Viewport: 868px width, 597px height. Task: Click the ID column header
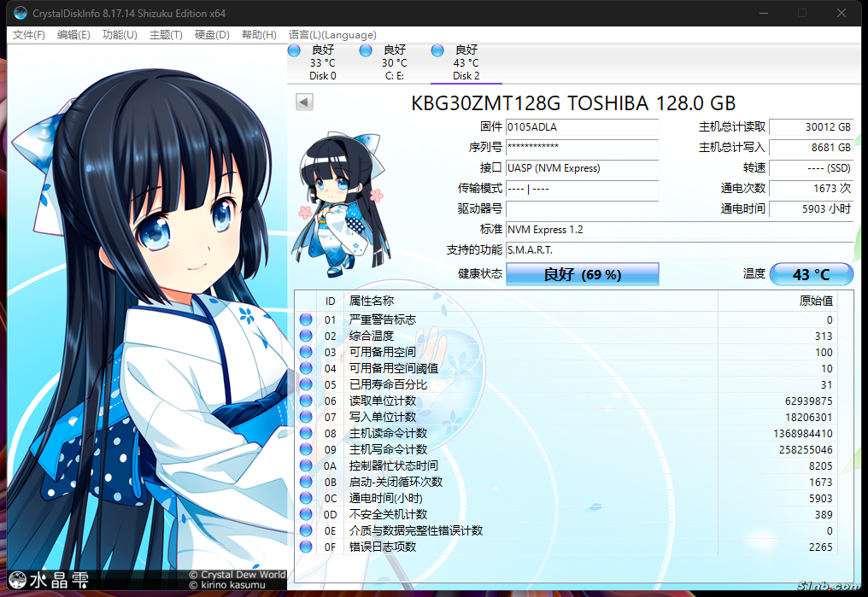(x=330, y=301)
